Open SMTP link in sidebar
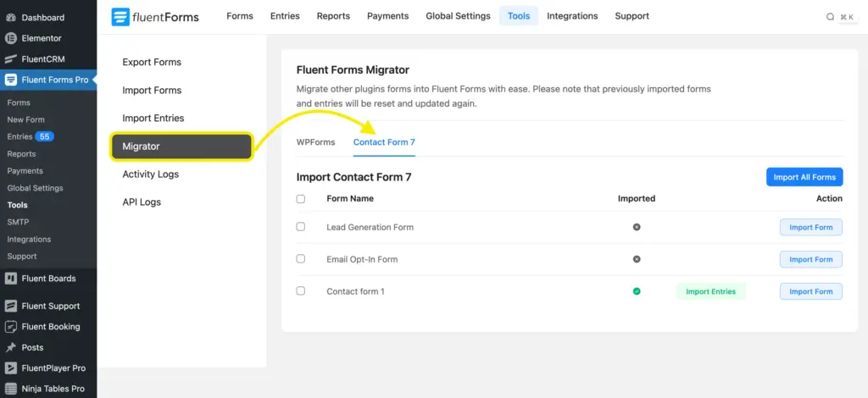868x398 pixels. point(18,222)
